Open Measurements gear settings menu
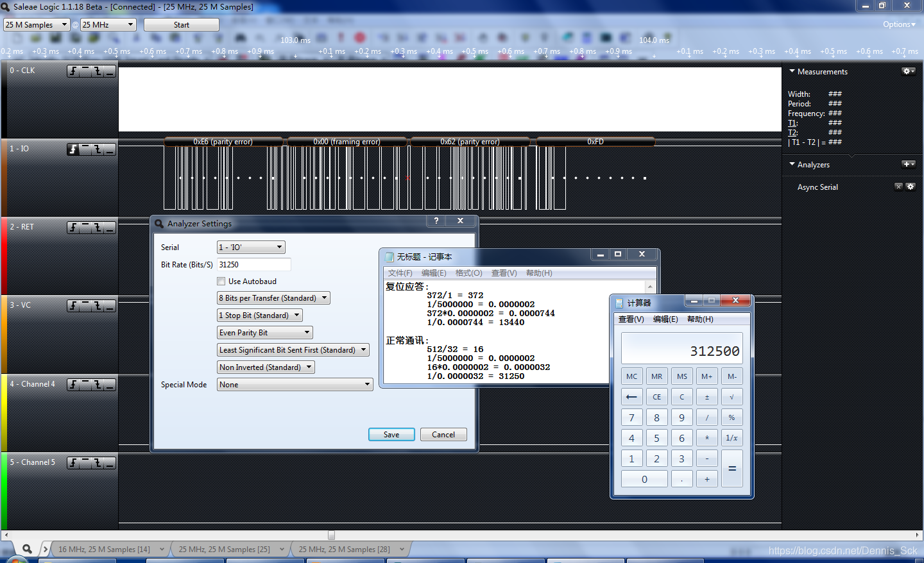924x563 pixels. click(909, 71)
